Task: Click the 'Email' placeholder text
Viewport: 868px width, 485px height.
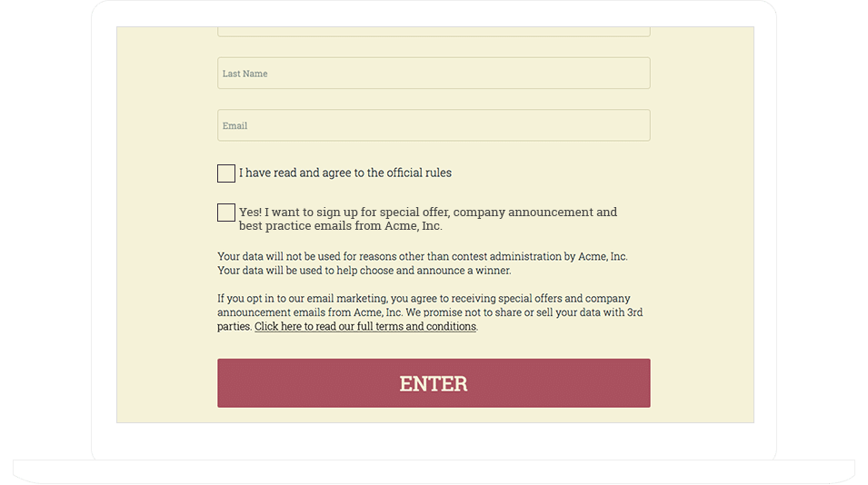Action: (235, 125)
